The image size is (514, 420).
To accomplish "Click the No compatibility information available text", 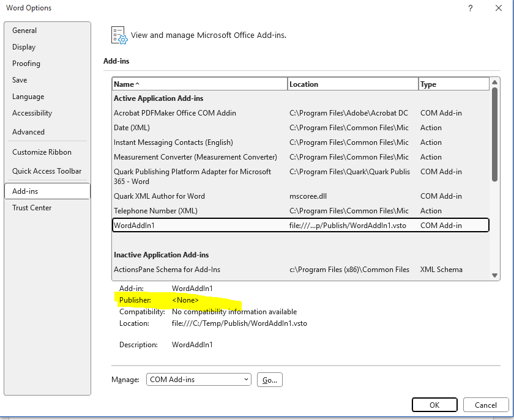I will [234, 312].
